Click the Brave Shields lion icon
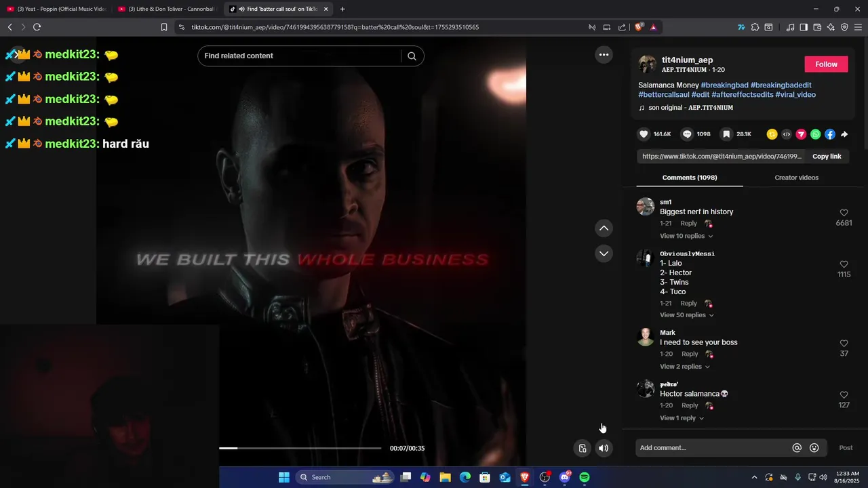868x488 pixels. (x=639, y=27)
